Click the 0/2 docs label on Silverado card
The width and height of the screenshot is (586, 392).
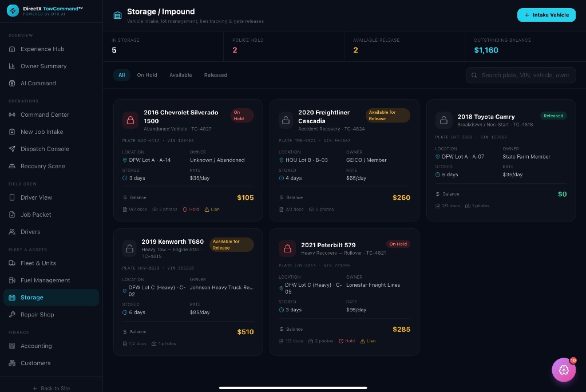tap(135, 209)
